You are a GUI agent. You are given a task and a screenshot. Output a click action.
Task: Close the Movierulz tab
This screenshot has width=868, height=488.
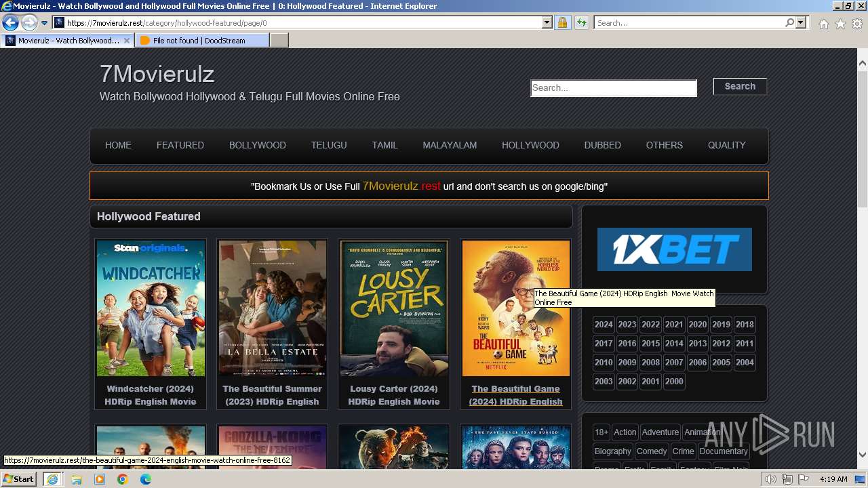tap(126, 41)
